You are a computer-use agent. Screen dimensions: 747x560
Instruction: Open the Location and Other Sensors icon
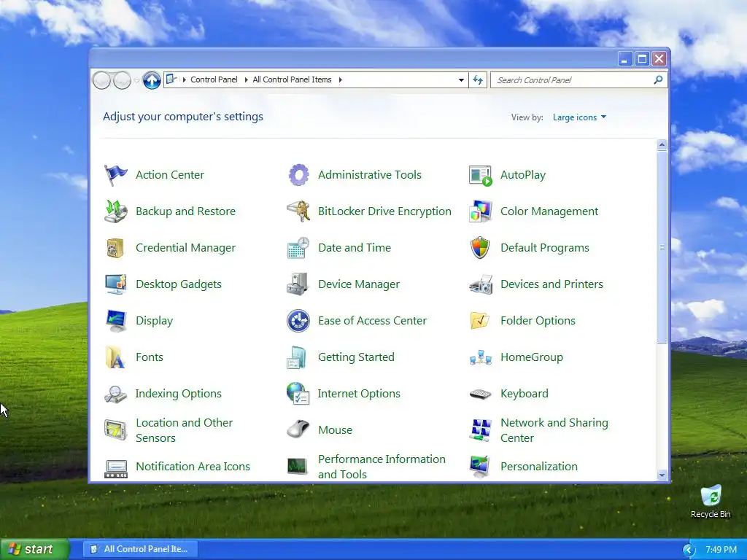115,430
